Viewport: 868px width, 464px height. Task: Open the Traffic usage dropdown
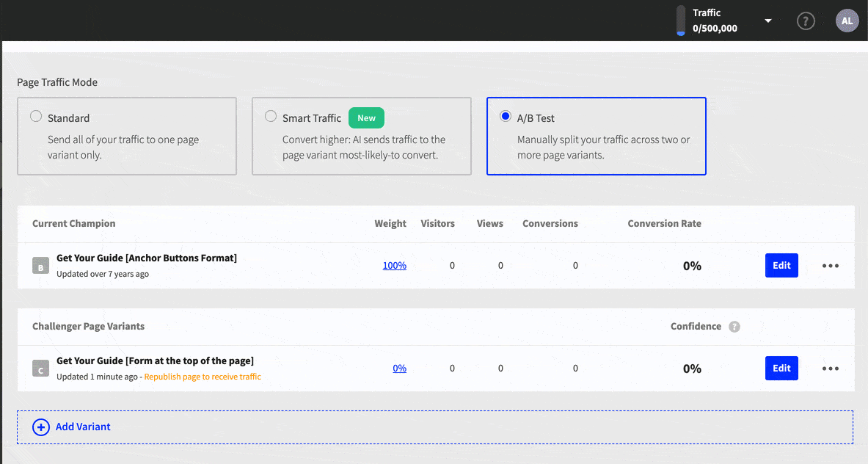[767, 21]
